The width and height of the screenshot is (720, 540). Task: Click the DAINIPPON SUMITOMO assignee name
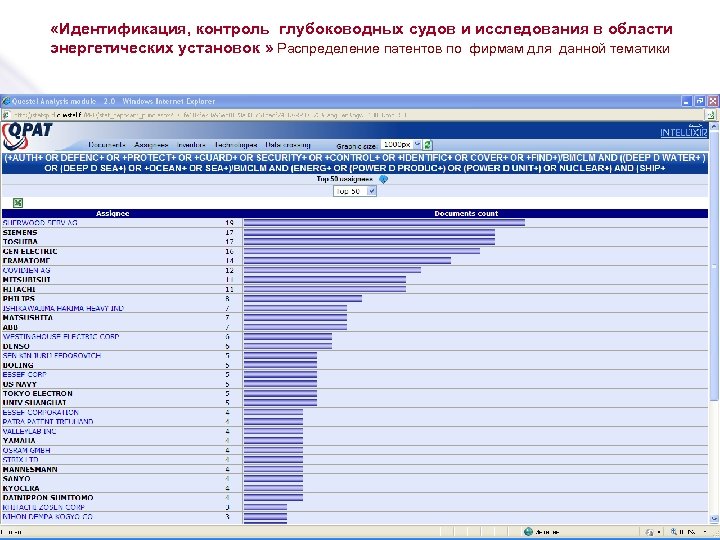tap(48, 498)
